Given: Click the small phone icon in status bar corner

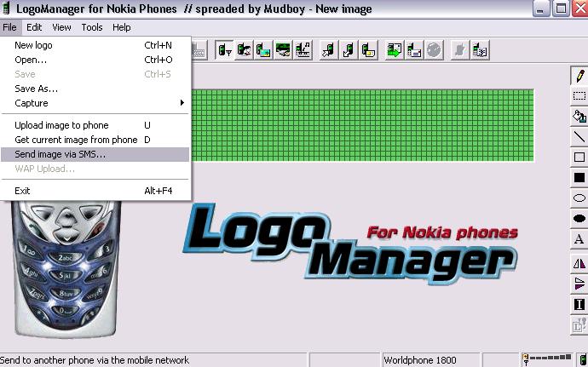Looking at the screenshot, I should 585,360.
